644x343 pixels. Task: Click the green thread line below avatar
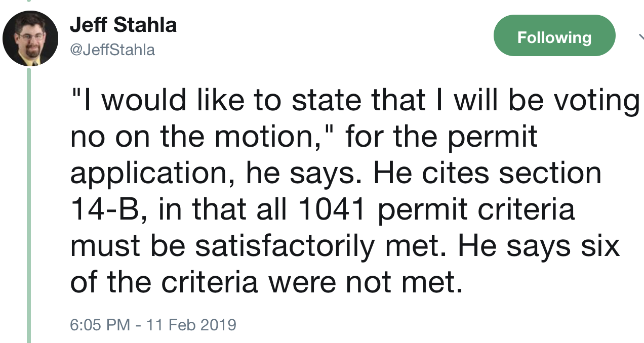(x=29, y=202)
